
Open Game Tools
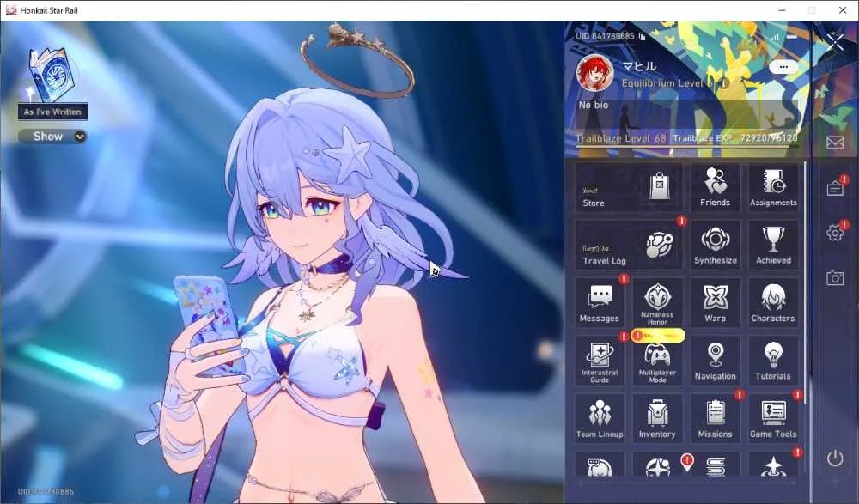point(773,419)
